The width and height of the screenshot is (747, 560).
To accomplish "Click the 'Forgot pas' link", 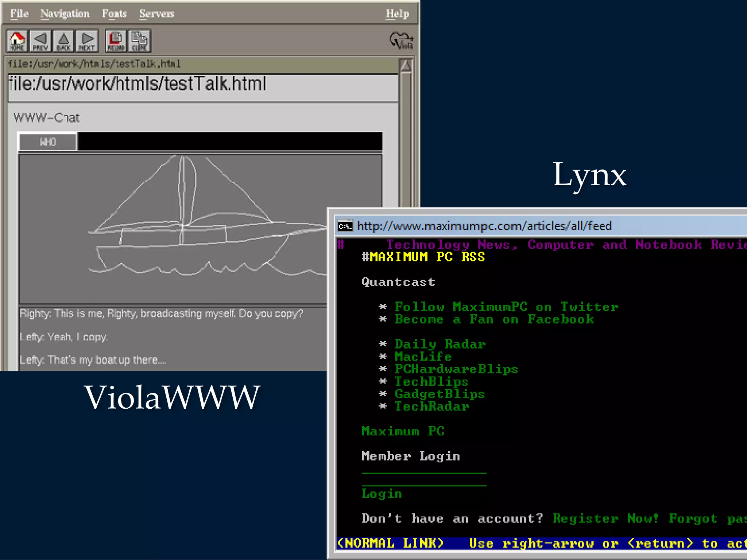I will click(707, 518).
